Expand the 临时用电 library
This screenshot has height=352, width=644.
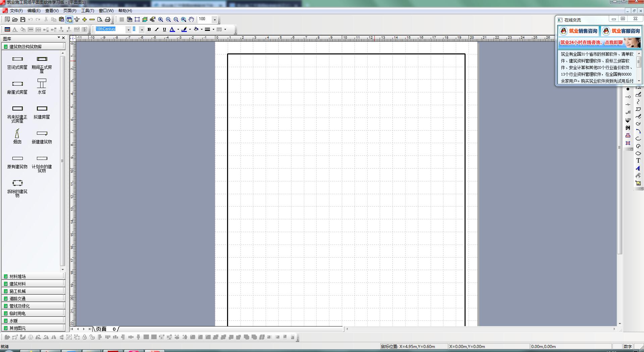click(34, 313)
